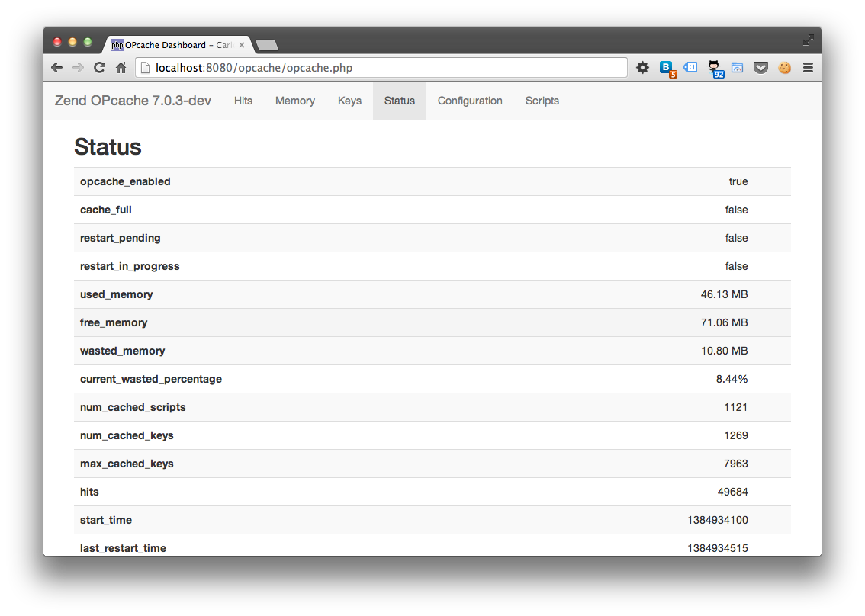Click the free_memory row label
The width and height of the screenshot is (865, 616).
114,322
